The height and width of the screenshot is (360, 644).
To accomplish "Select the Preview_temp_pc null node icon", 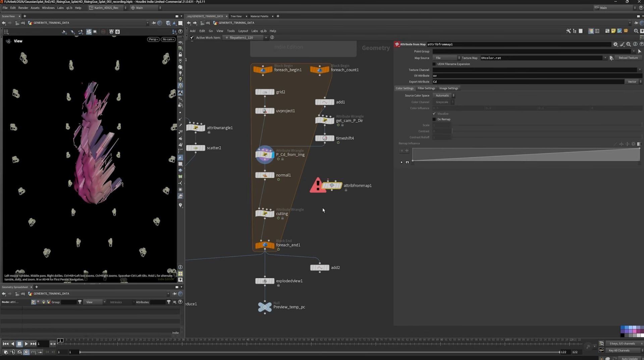I will click(265, 307).
